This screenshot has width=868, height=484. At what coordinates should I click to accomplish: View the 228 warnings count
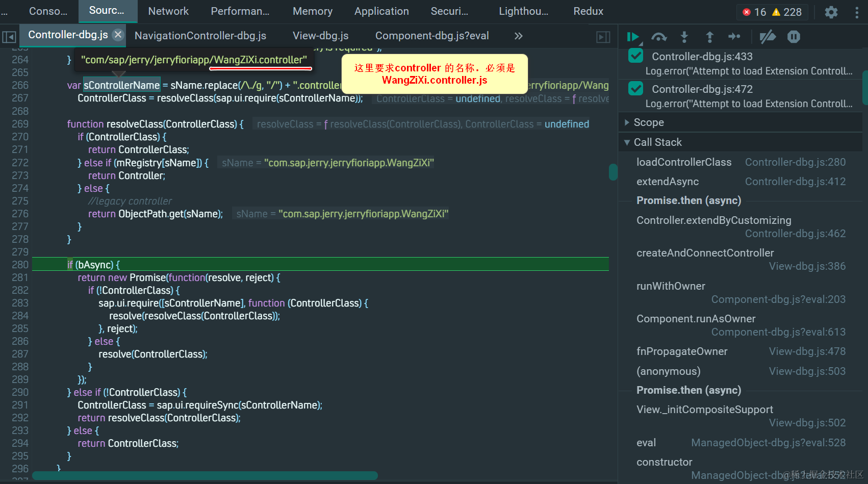[x=787, y=12]
